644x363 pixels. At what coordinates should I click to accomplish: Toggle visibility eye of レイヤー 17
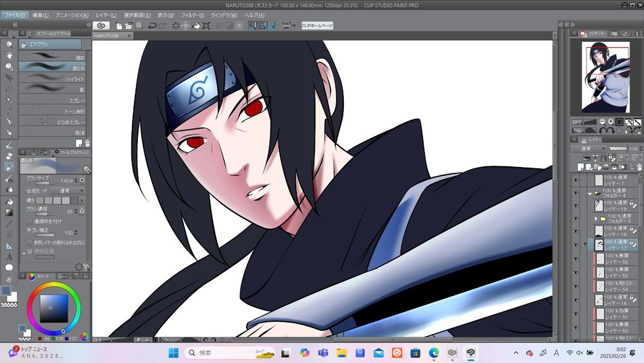pyautogui.click(x=575, y=245)
